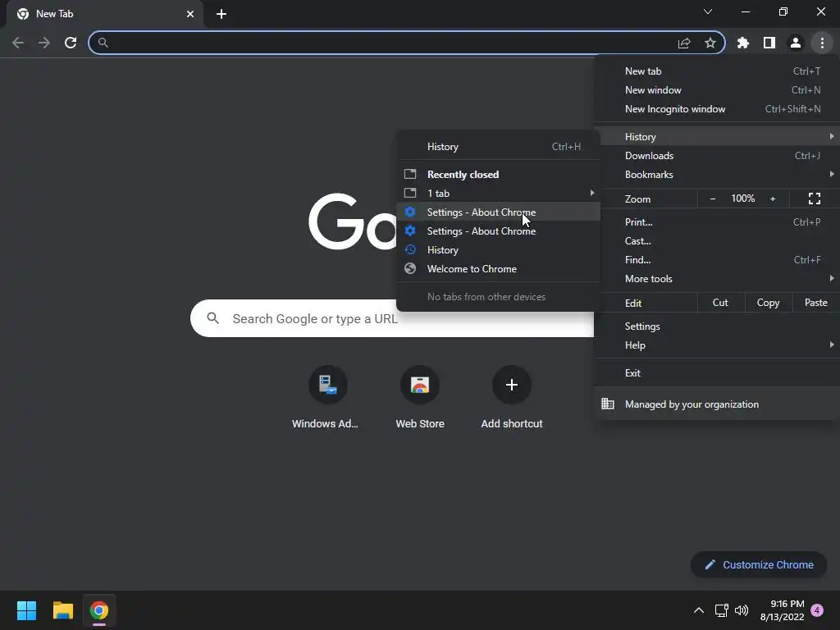Click the Customize Chrome button
The height and width of the screenshot is (630, 840).
759,564
